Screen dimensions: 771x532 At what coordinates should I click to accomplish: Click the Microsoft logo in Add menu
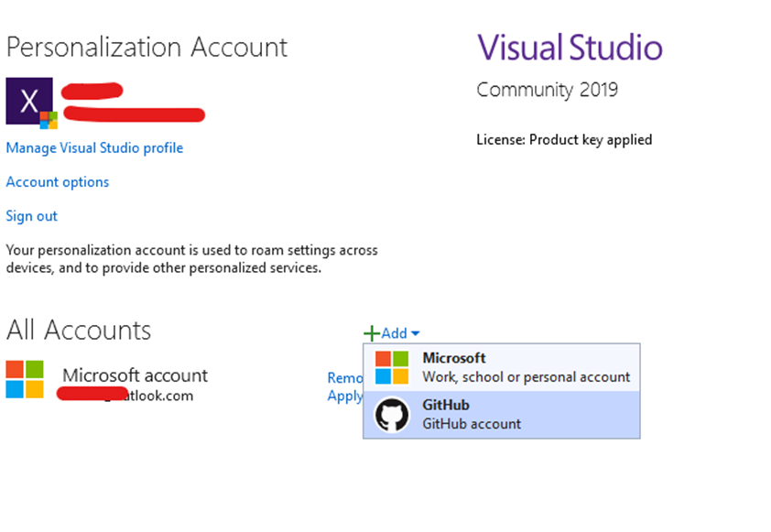point(392,367)
